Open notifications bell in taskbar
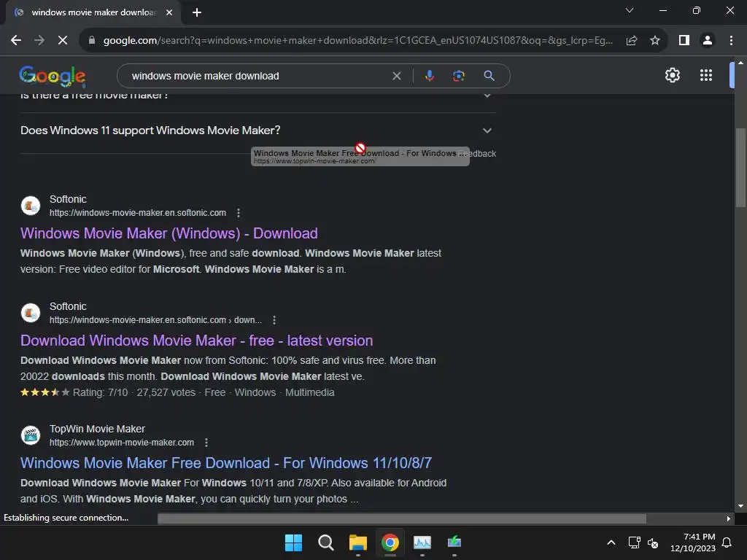The height and width of the screenshot is (560, 747). point(727,542)
